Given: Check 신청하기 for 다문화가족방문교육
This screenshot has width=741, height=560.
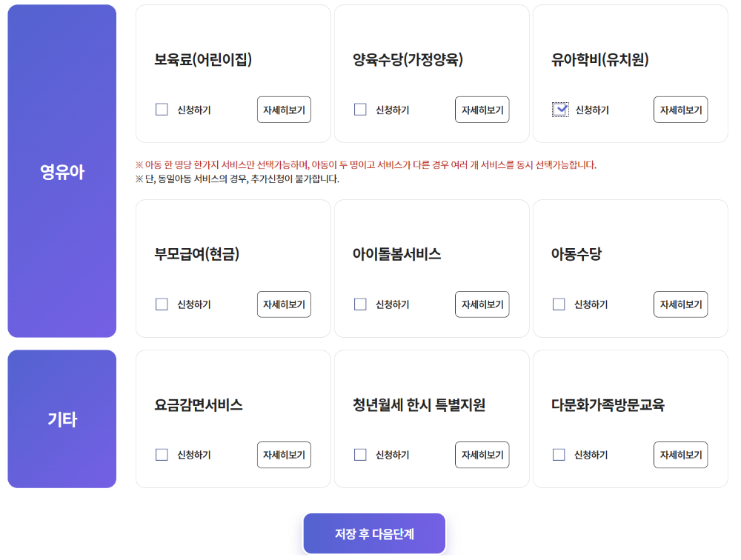Looking at the screenshot, I should point(559,455).
